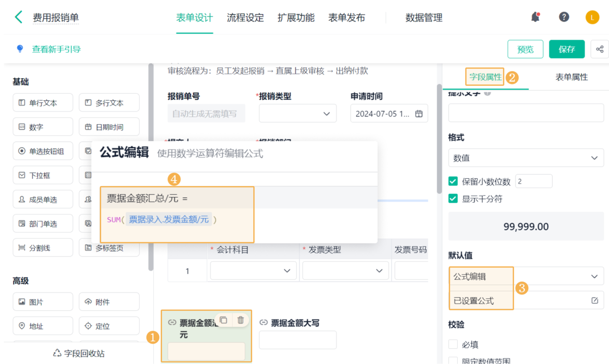Enable the 必填 validation checkbox
Image resolution: width=609 pixels, height=364 pixels.
click(453, 345)
